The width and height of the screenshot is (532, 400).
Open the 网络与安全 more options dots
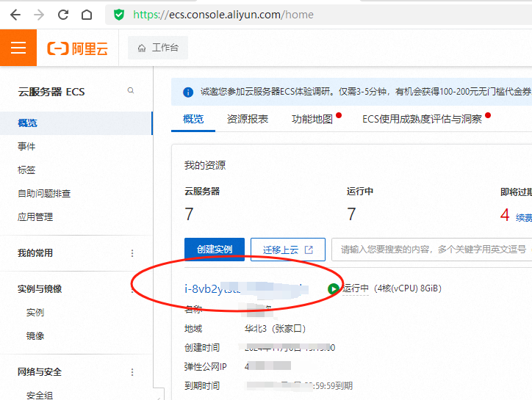click(132, 372)
